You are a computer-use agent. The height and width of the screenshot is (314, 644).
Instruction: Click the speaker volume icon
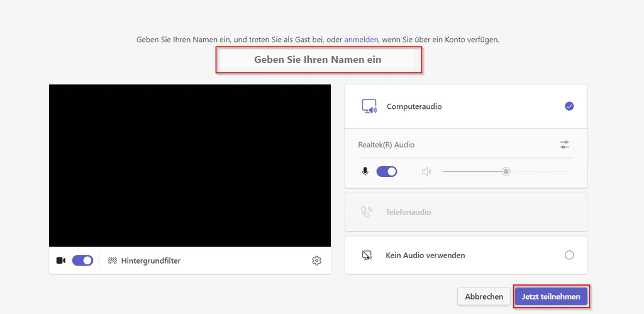tap(426, 171)
